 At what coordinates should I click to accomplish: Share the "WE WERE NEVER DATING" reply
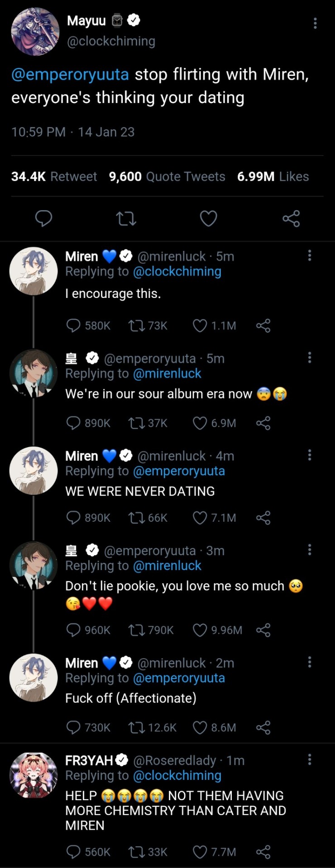pyautogui.click(x=263, y=518)
